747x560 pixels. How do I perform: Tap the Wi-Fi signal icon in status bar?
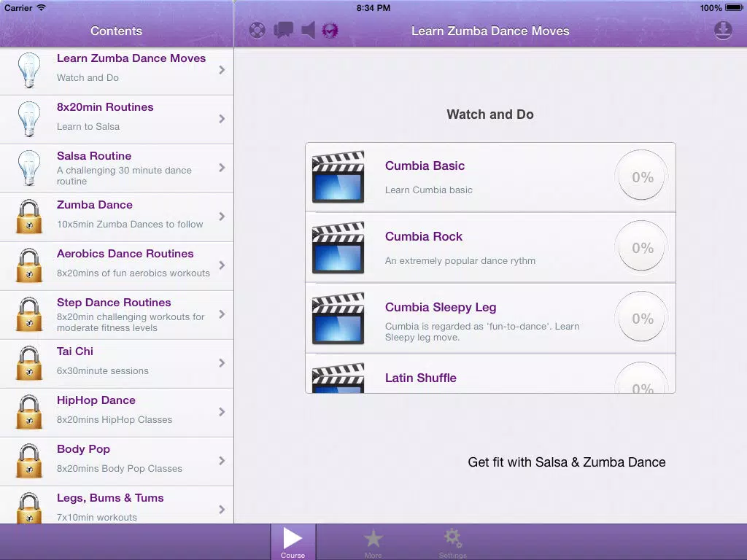click(x=42, y=7)
